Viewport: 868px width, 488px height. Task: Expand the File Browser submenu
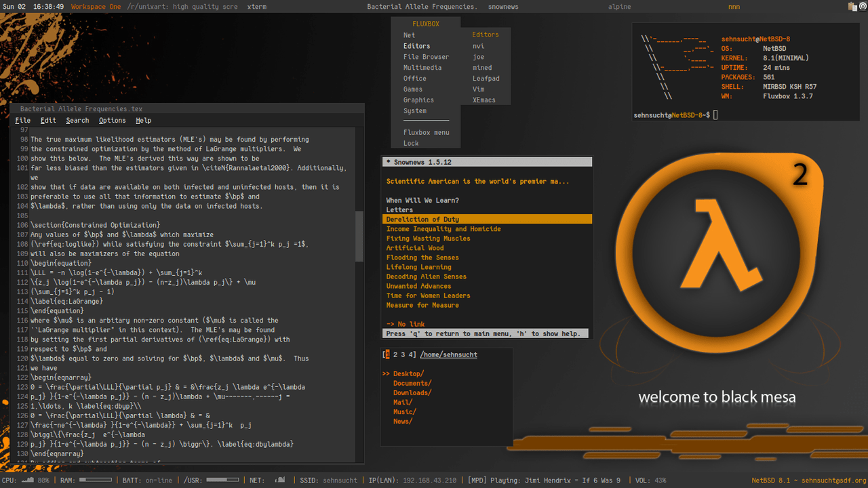(425, 57)
